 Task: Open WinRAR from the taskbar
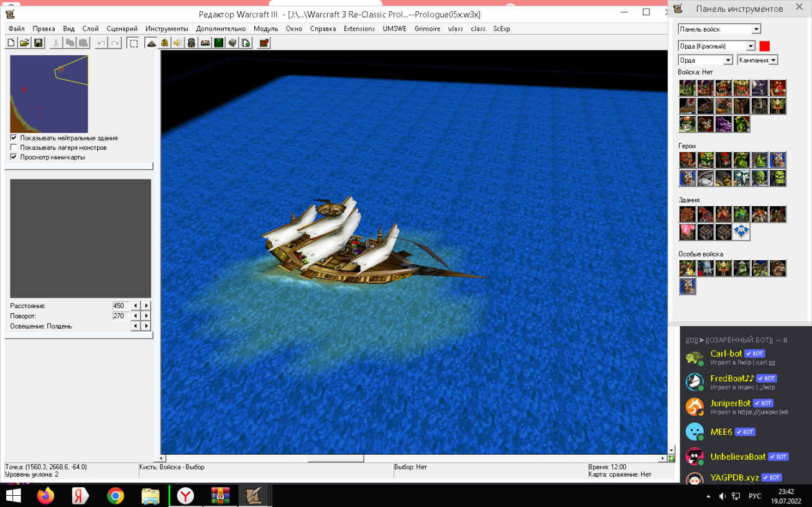coord(220,496)
